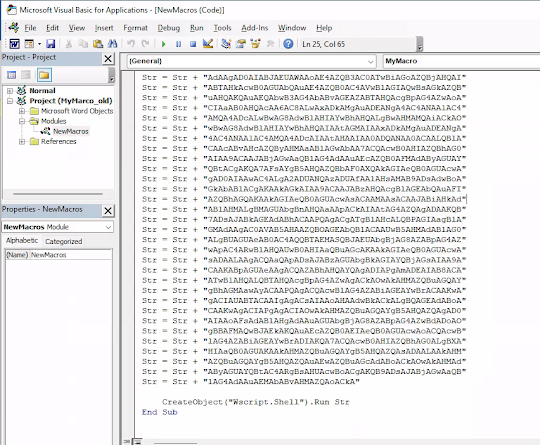Open Properties Window toolbar icon
The height and width of the screenshot is (445, 540).
click(241, 44)
